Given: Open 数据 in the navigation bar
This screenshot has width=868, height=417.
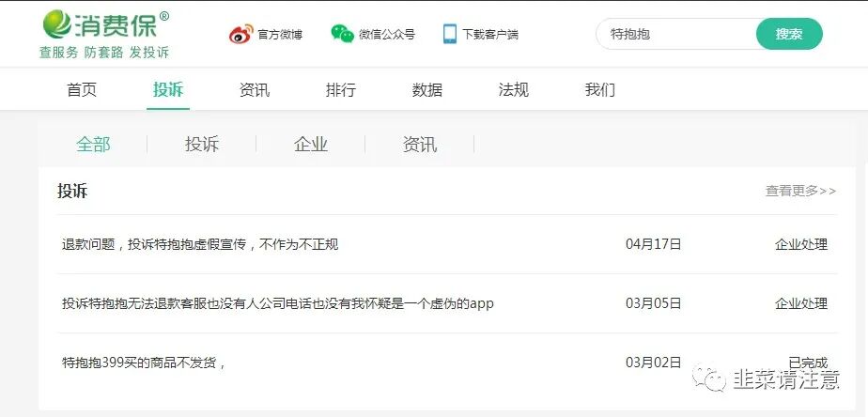Looking at the screenshot, I should [x=427, y=90].
